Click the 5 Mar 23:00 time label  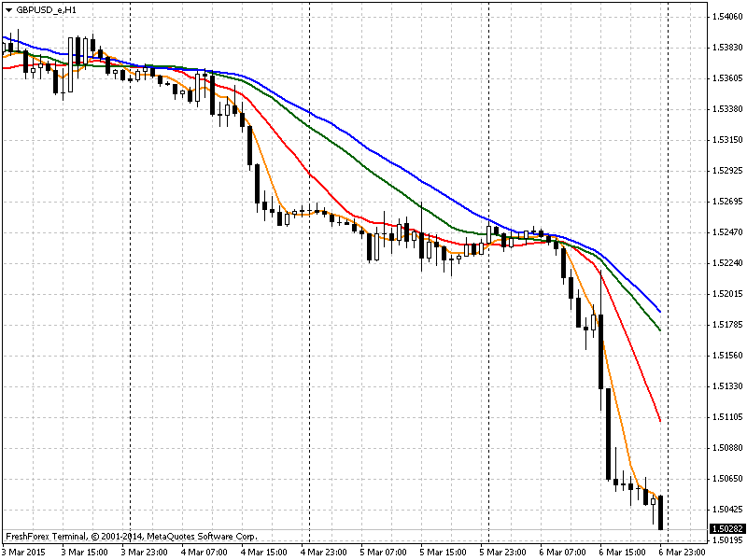coord(502,553)
